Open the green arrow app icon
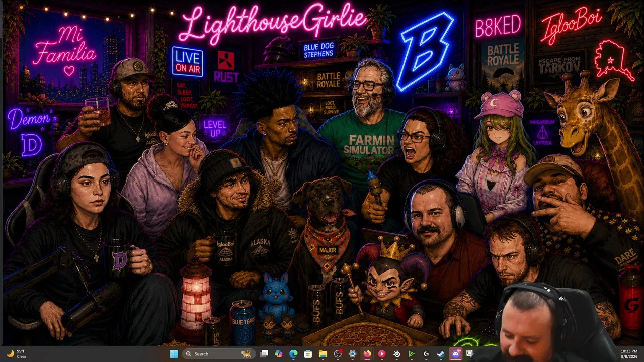 [x=412, y=354]
